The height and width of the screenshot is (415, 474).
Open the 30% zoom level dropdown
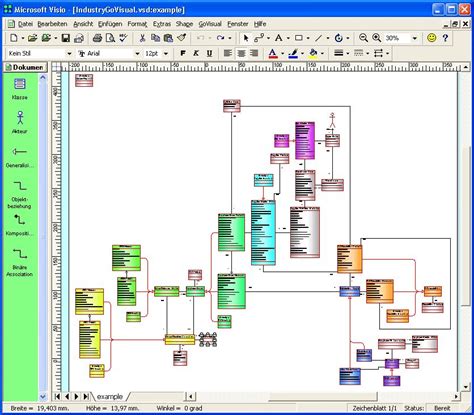point(415,38)
